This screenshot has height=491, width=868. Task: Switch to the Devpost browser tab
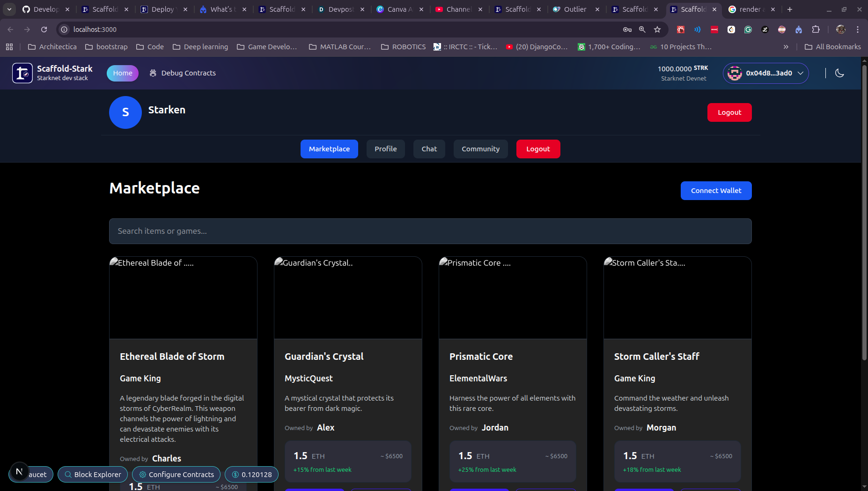[341, 9]
